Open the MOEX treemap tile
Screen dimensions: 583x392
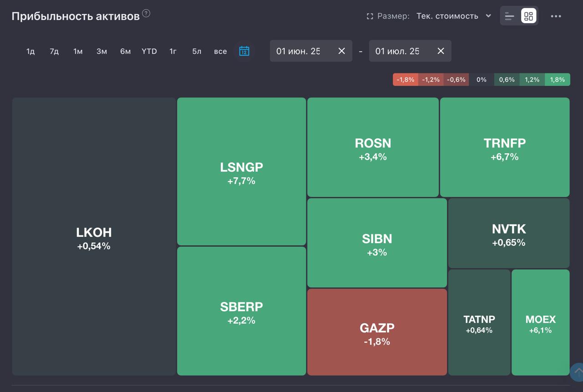[x=541, y=322]
